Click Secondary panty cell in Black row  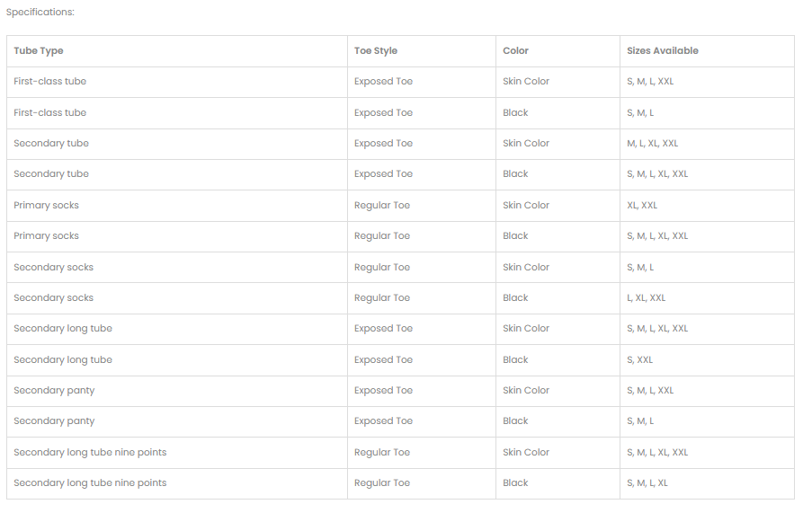coord(54,421)
